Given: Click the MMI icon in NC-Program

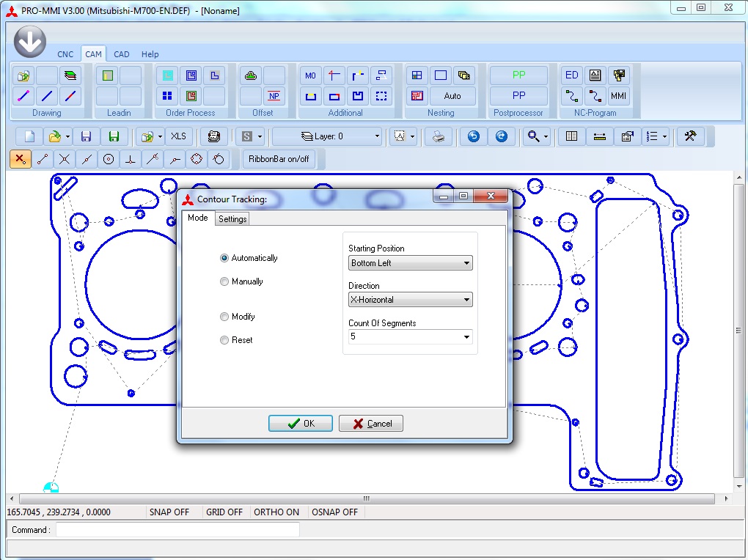Looking at the screenshot, I should (618, 96).
